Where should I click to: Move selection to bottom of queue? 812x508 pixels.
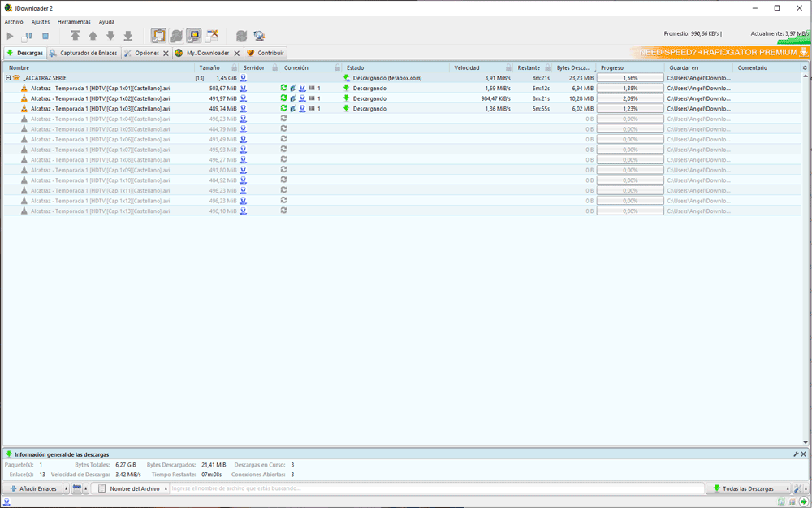pos(128,36)
